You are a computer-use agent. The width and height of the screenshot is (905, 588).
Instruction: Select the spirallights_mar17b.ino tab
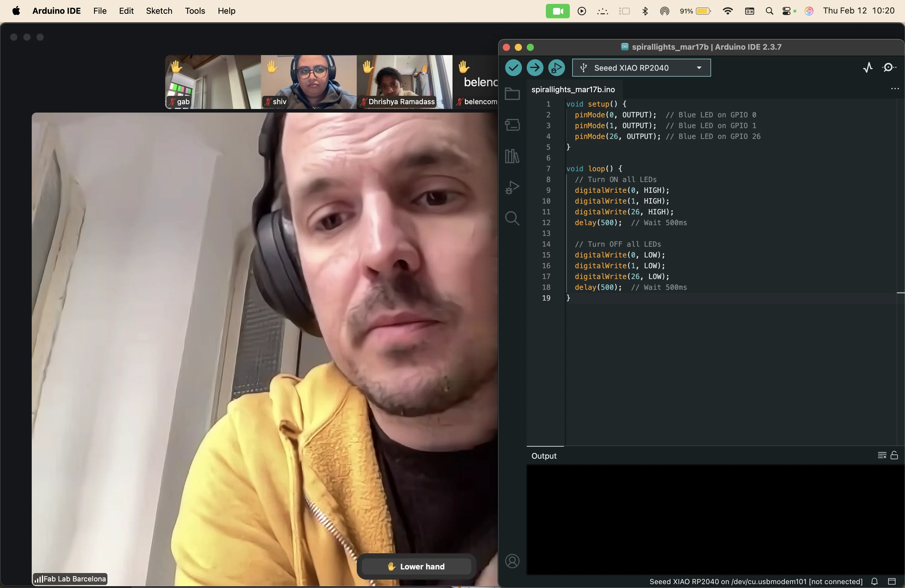pyautogui.click(x=573, y=90)
